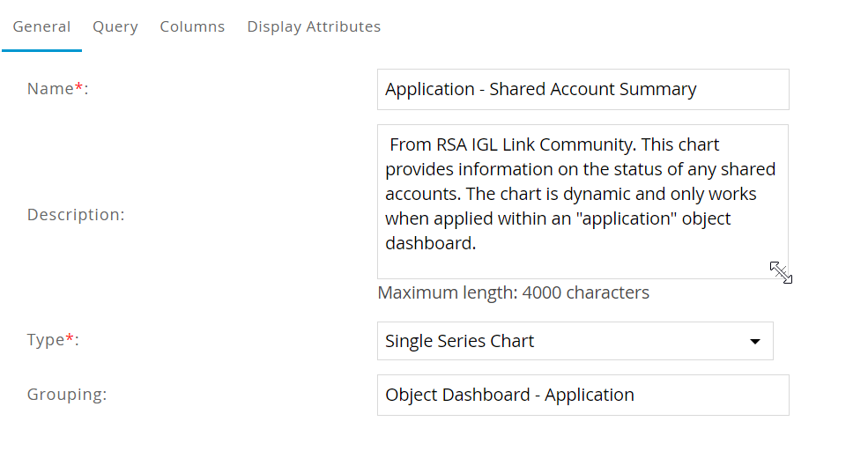
Task: Grab the Description box resize handle
Action: pyautogui.click(x=781, y=272)
